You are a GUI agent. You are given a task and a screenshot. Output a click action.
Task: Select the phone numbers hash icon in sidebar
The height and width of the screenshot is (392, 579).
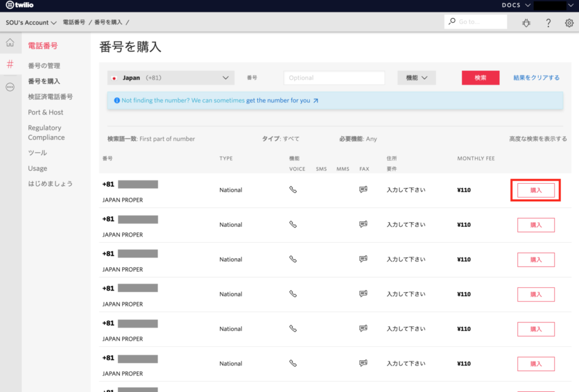click(10, 64)
